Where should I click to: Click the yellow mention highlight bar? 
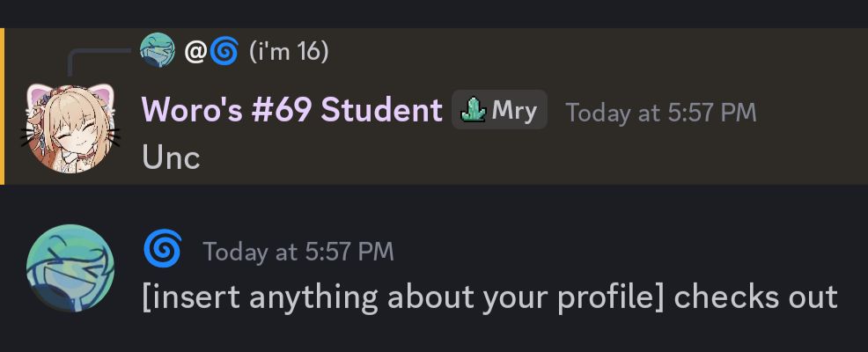click(3, 106)
